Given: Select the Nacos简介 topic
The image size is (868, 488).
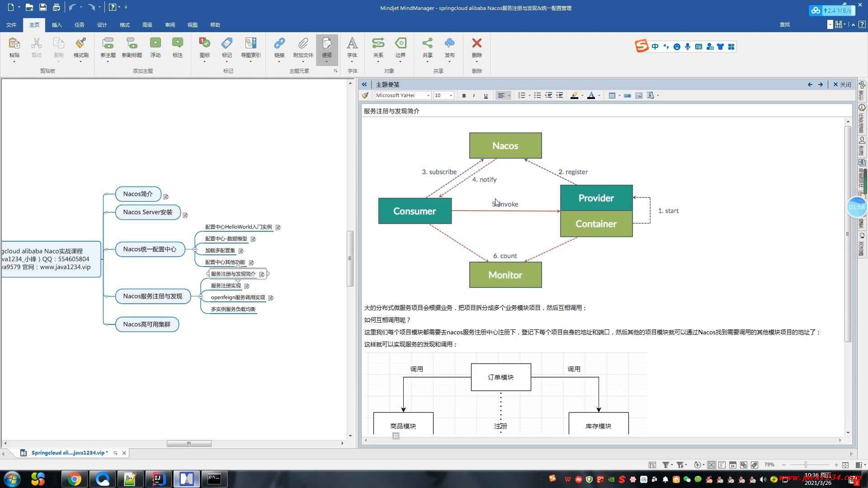Looking at the screenshot, I should 138,194.
